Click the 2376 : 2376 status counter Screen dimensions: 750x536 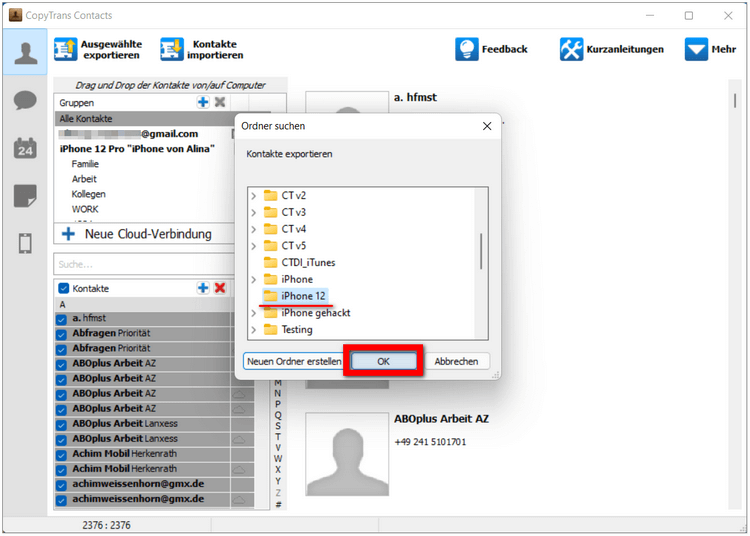106,525
